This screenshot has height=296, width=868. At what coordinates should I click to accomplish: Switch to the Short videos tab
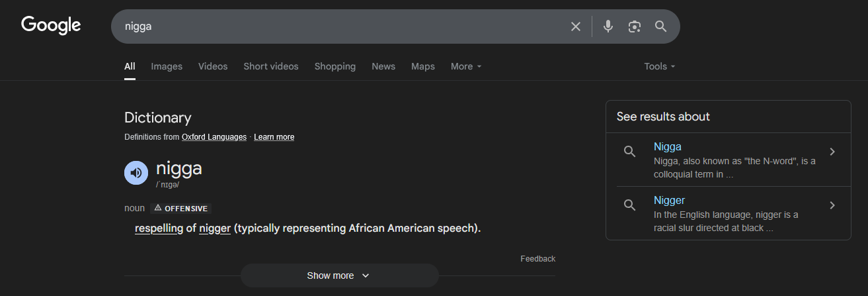[x=271, y=66]
